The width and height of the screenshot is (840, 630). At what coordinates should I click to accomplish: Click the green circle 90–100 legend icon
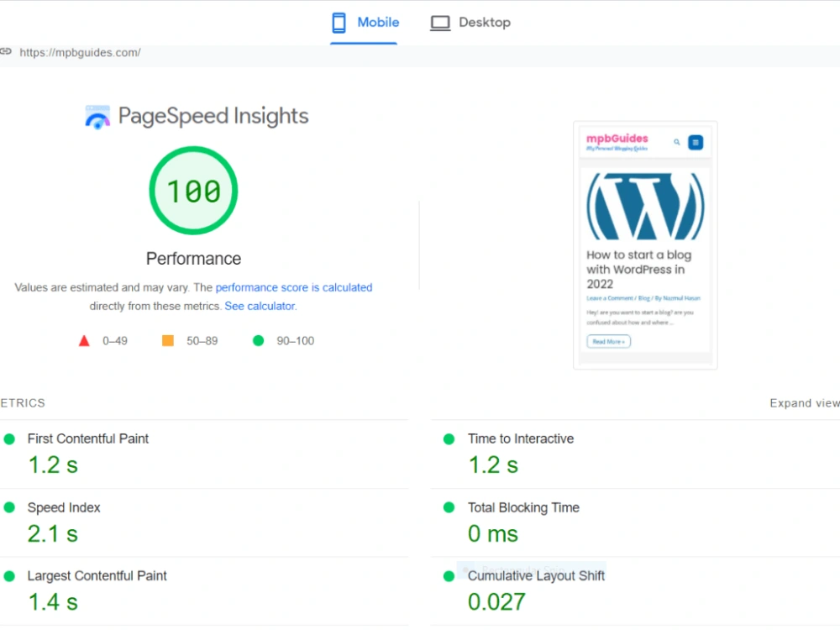pos(258,341)
